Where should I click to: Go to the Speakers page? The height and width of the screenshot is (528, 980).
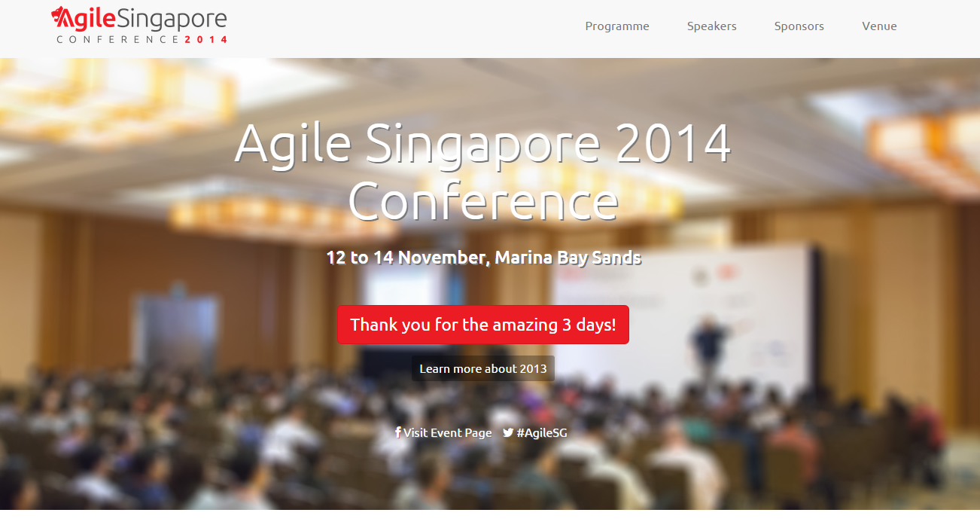(x=711, y=26)
